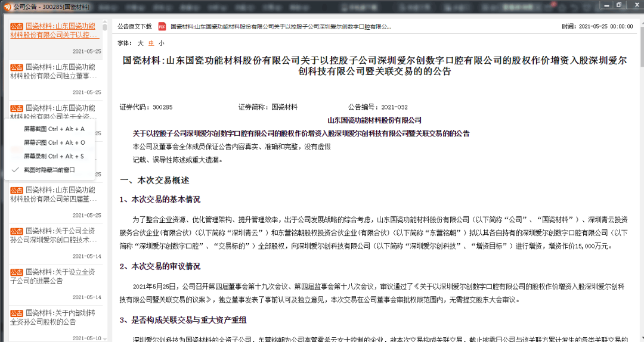Screen dimensions: 644x342
Task: Click date 2021-05-10 in the list
Action: (86, 338)
